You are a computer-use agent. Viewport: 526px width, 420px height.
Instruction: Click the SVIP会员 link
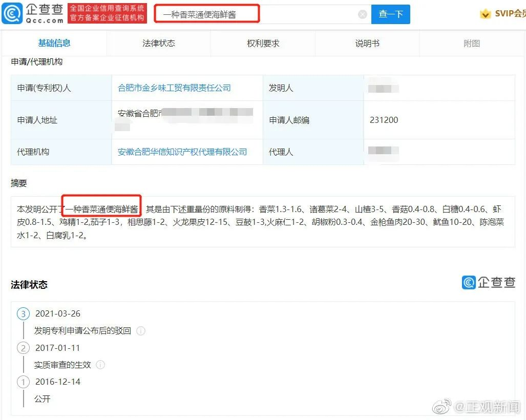coord(510,14)
